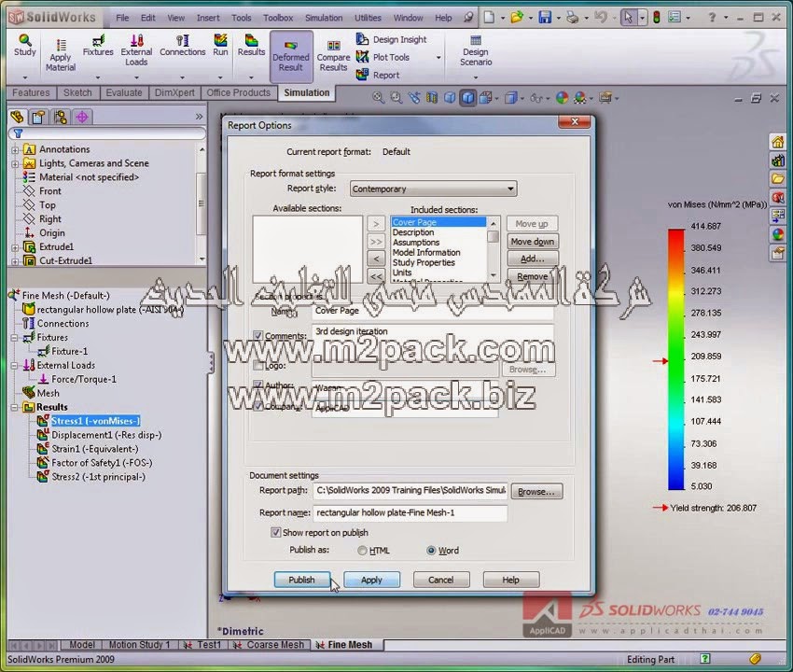
Task: Click the Report name input field
Action: pyautogui.click(x=410, y=512)
